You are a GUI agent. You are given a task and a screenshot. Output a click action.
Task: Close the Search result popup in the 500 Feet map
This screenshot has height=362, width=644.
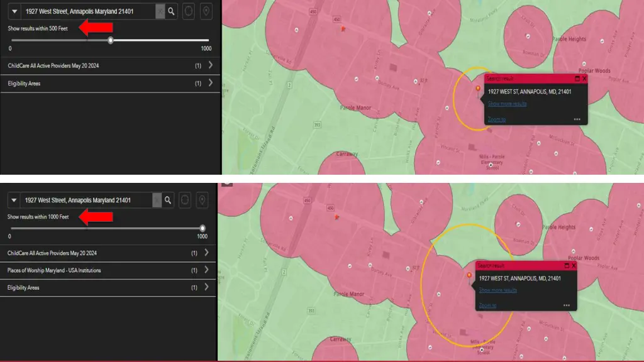click(x=584, y=79)
